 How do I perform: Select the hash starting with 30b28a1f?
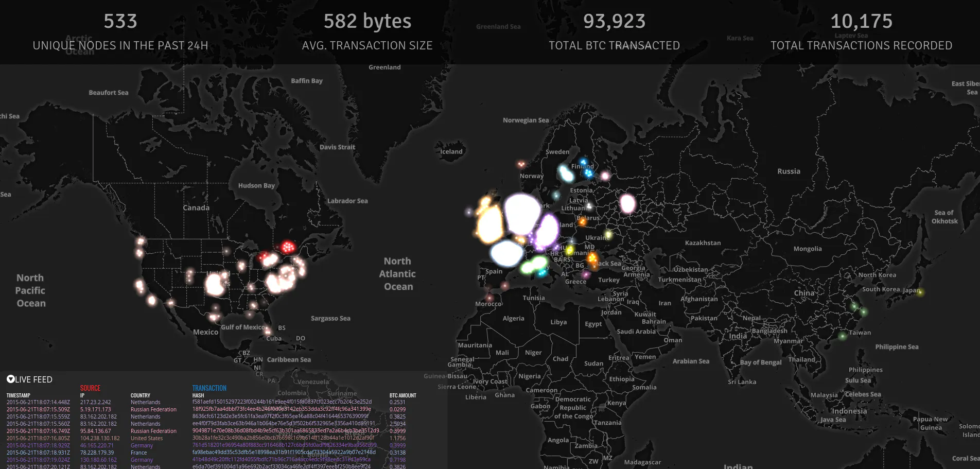point(283,438)
